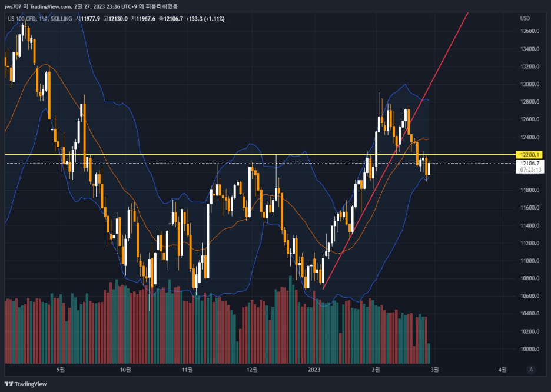Click the low value 11967.6
The height and width of the screenshot is (392, 551).
pos(145,19)
